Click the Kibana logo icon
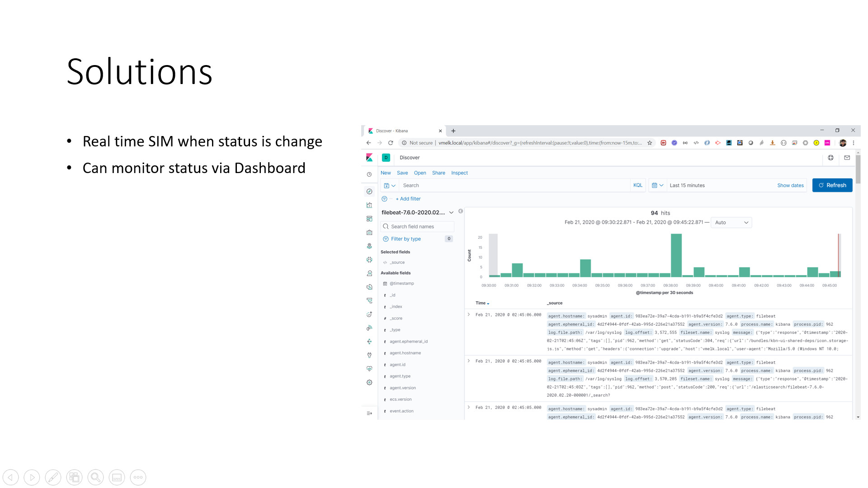This screenshot has width=868, height=488. click(x=369, y=157)
